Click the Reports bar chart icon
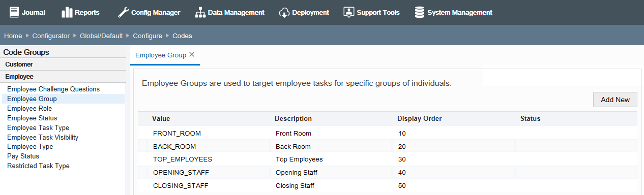644x195 pixels. point(67,12)
